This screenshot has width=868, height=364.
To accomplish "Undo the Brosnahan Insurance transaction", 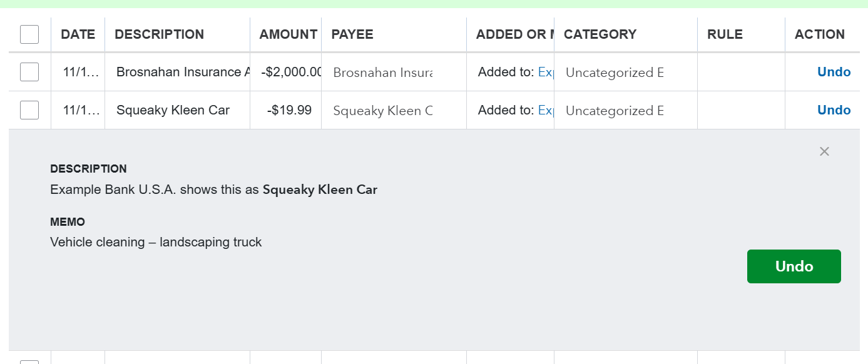I will tap(834, 72).
